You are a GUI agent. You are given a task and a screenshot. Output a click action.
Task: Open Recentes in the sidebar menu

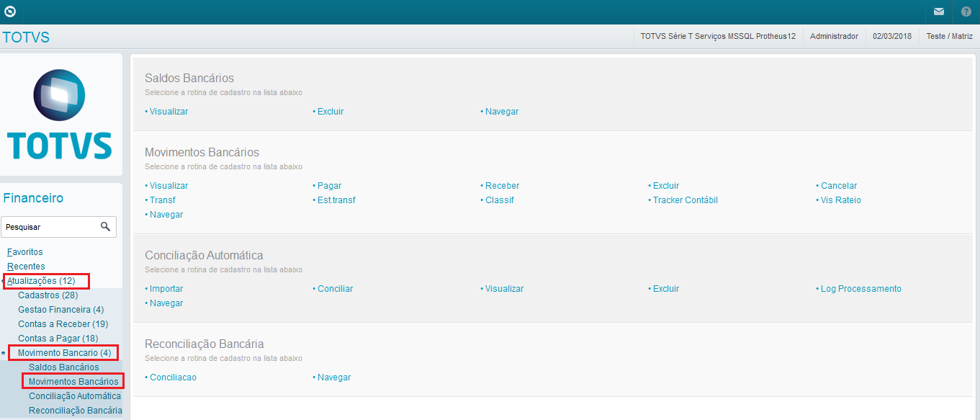click(26, 267)
